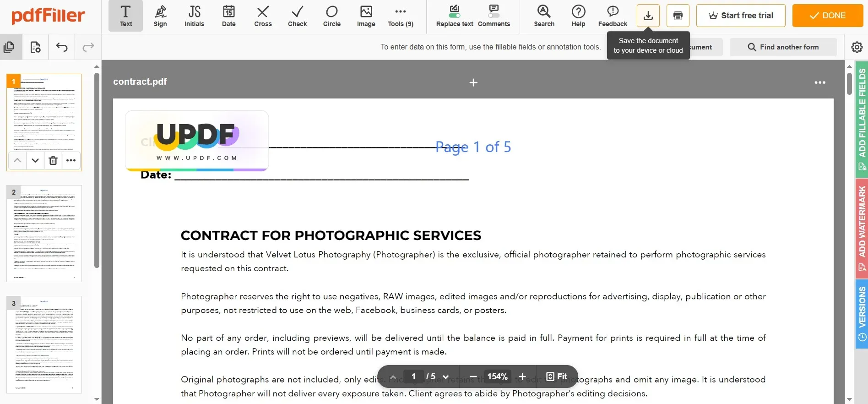The width and height of the screenshot is (868, 404).
Task: Delete page 1 using trash icon
Action: [x=53, y=160]
